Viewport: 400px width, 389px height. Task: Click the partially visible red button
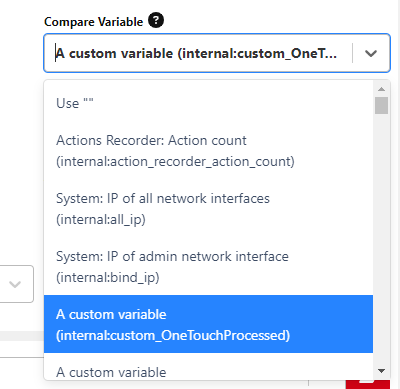368,384
